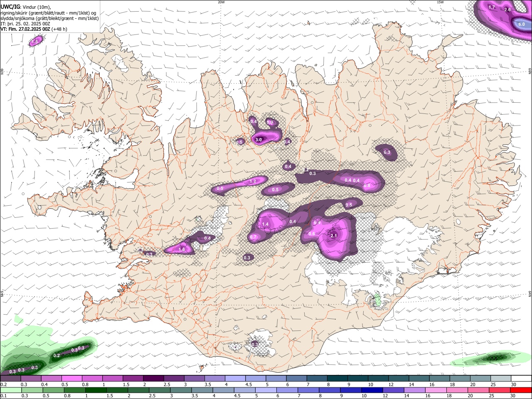This screenshot has height=399, width=532.
Task: Click the upper legend swatch between 4 and 4.5
Action: [x=235, y=379]
